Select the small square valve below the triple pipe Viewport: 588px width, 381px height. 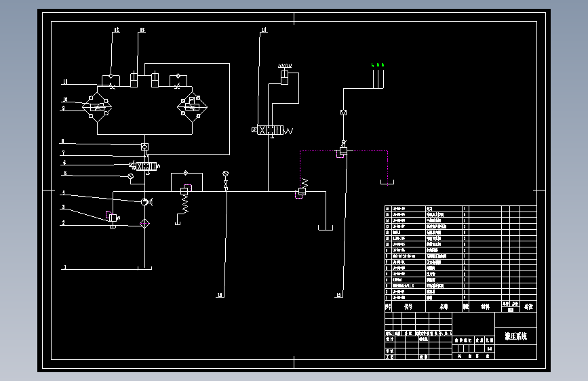click(x=343, y=113)
